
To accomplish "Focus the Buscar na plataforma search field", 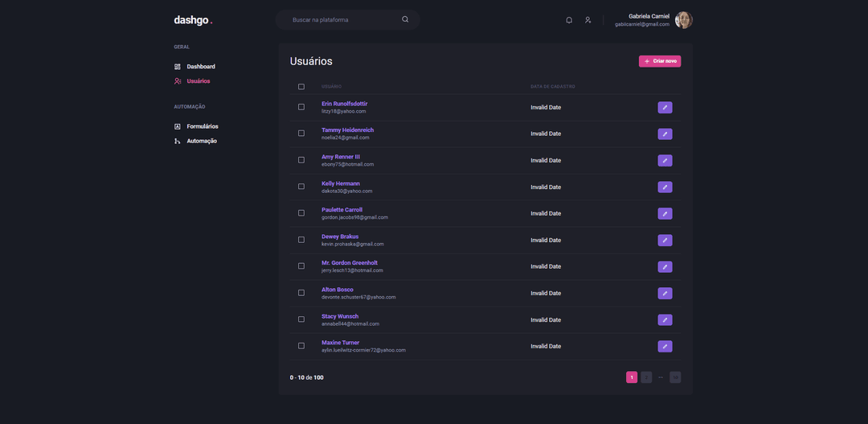I will (344, 19).
